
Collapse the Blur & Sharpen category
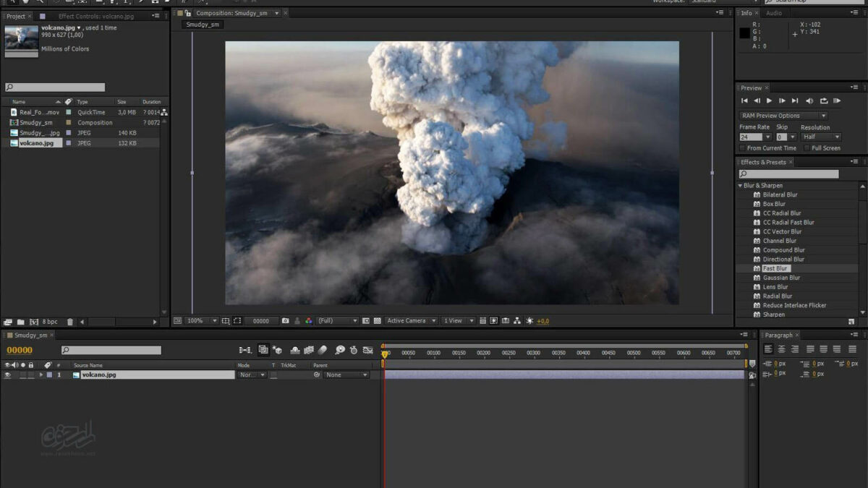[740, 186]
